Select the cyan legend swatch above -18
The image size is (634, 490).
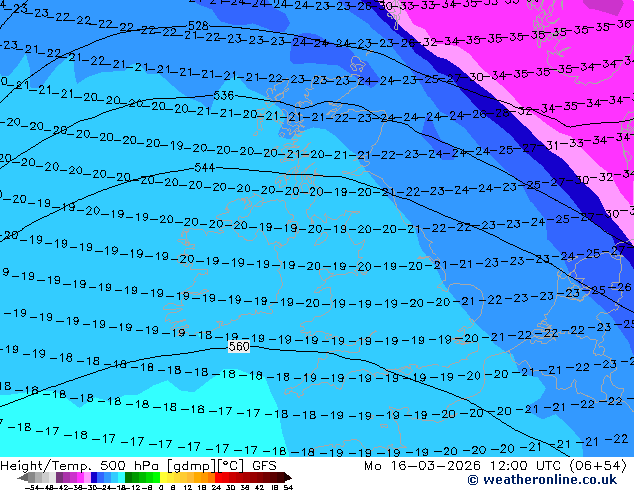coord(121,477)
